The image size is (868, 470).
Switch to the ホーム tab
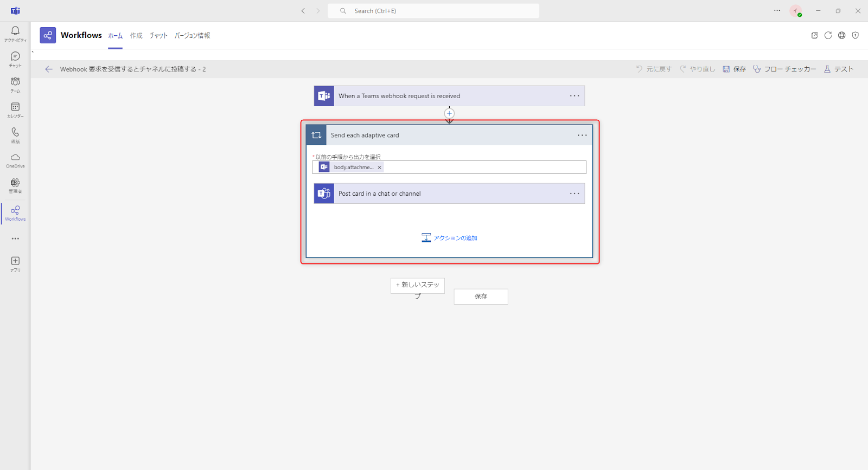[x=115, y=36]
